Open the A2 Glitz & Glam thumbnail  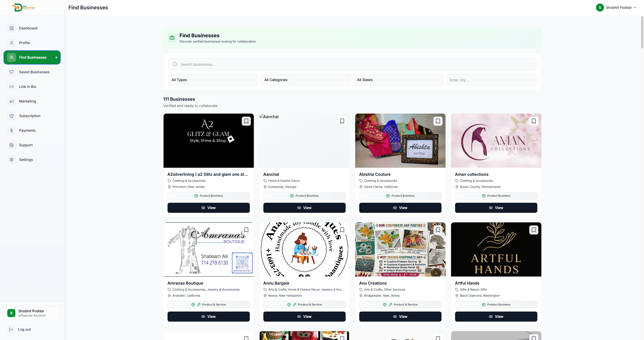(209, 141)
